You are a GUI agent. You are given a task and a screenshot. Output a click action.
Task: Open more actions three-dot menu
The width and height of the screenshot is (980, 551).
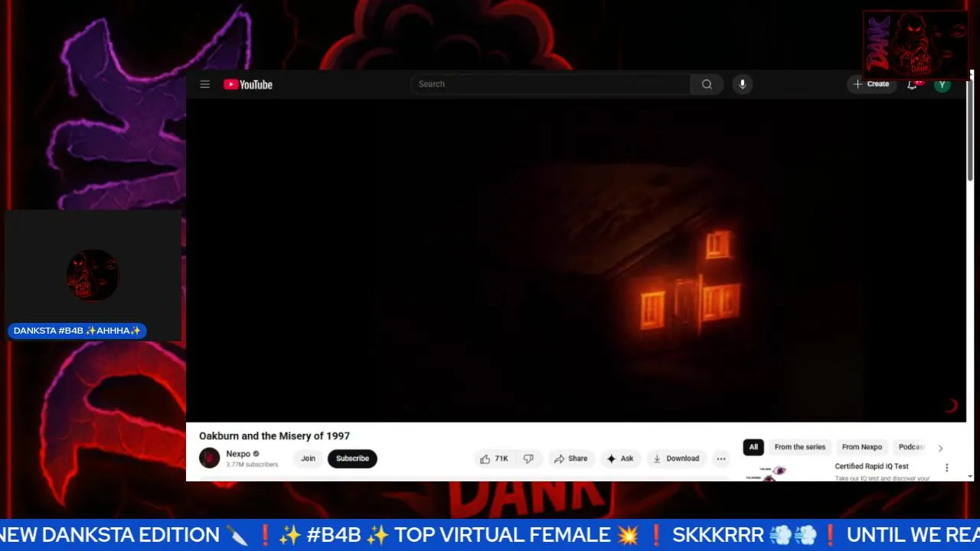[x=720, y=458]
